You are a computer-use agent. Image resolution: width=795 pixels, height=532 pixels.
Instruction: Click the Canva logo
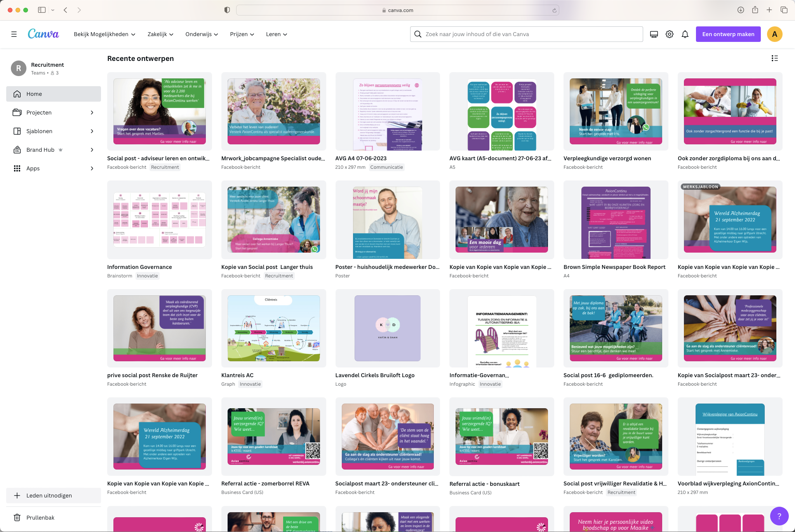click(x=43, y=34)
